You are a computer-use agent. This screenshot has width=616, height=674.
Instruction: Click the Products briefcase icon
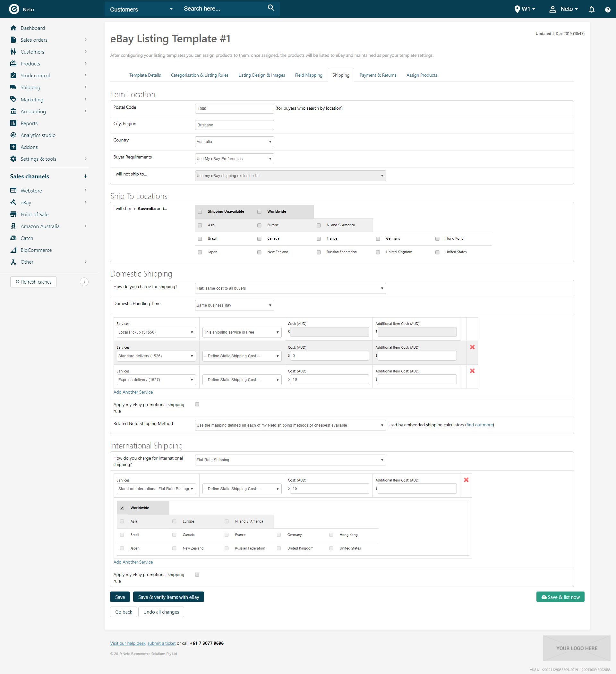click(13, 64)
